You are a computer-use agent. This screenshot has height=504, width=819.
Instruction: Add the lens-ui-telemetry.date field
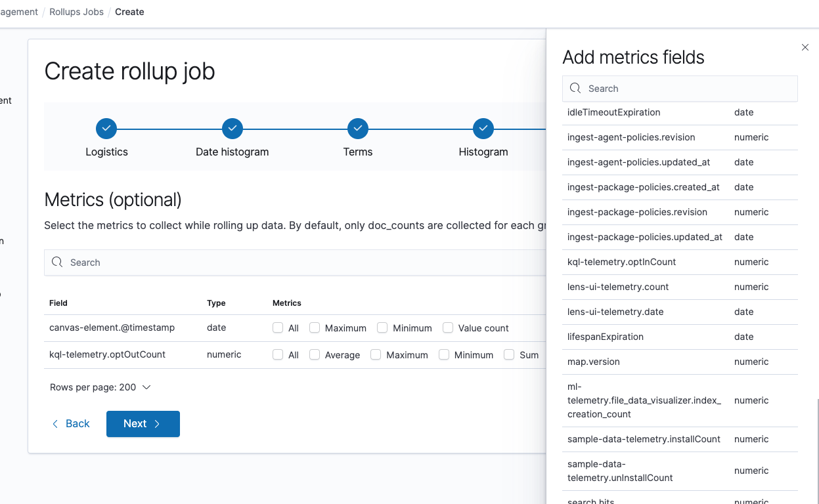(680, 312)
